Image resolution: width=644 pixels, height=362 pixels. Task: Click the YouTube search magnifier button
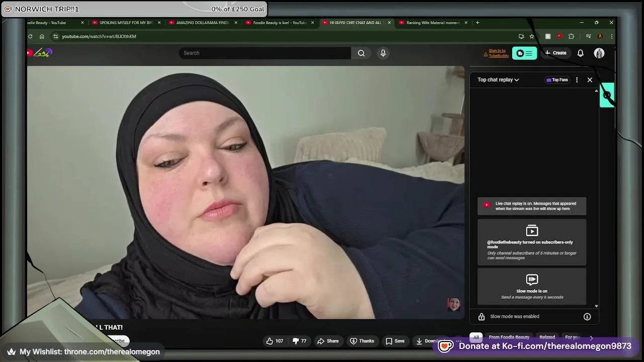[x=361, y=53]
